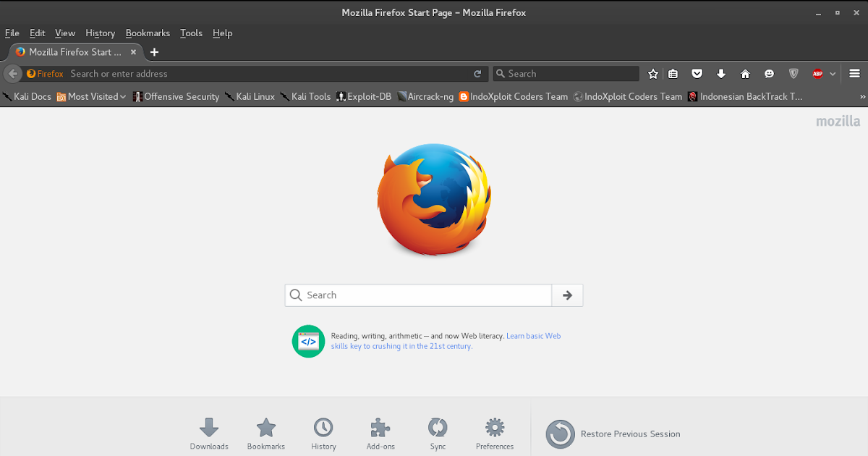The image size is (868, 456).
Task: Open the Bookmarks menu
Action: click(x=148, y=33)
